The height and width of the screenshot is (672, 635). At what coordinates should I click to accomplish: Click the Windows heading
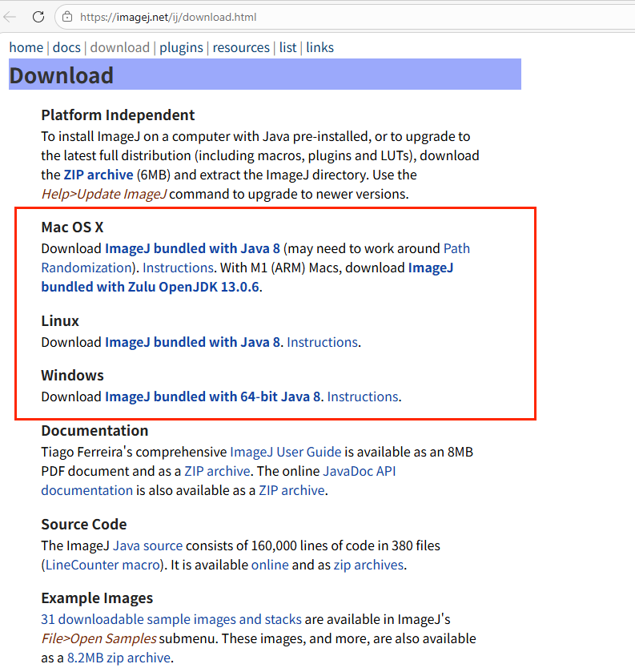click(x=72, y=376)
